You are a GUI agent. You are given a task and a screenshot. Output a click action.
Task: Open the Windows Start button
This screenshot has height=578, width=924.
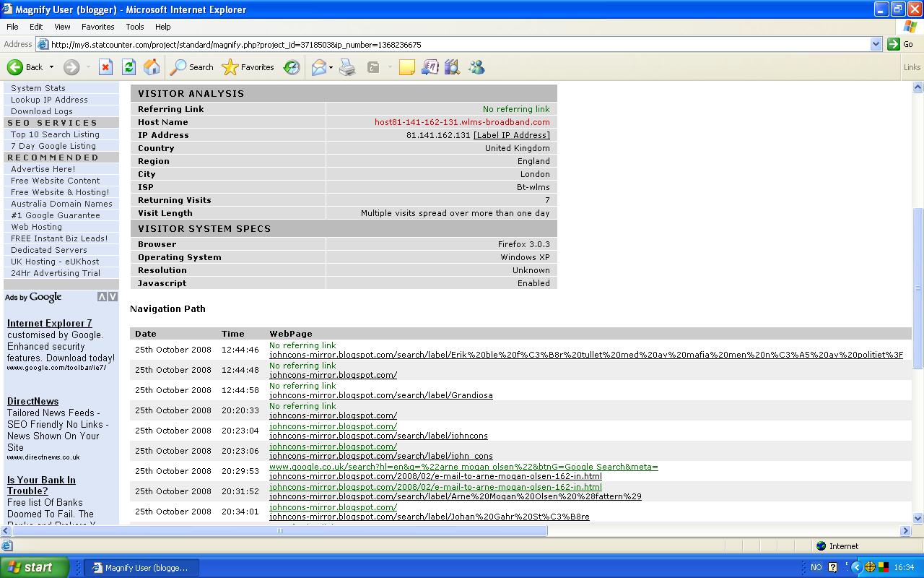click(x=34, y=567)
